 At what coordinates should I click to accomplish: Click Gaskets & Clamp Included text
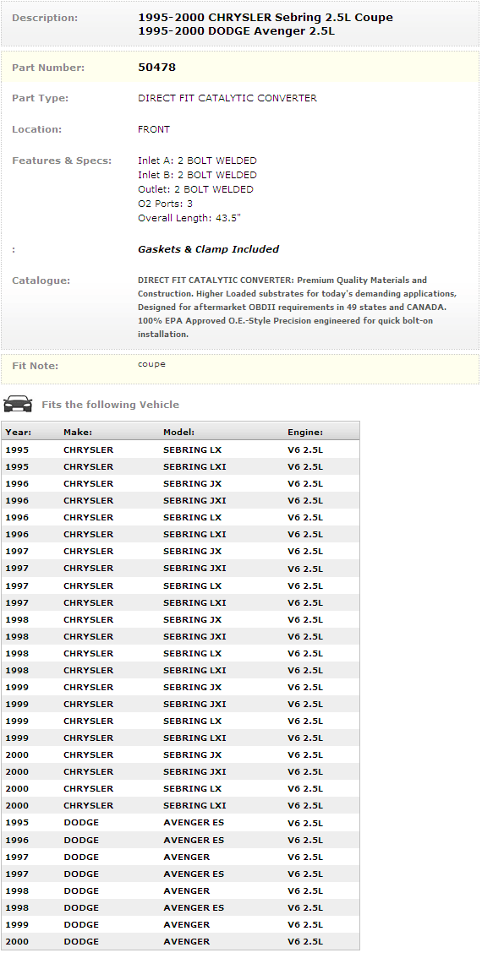[x=209, y=249]
